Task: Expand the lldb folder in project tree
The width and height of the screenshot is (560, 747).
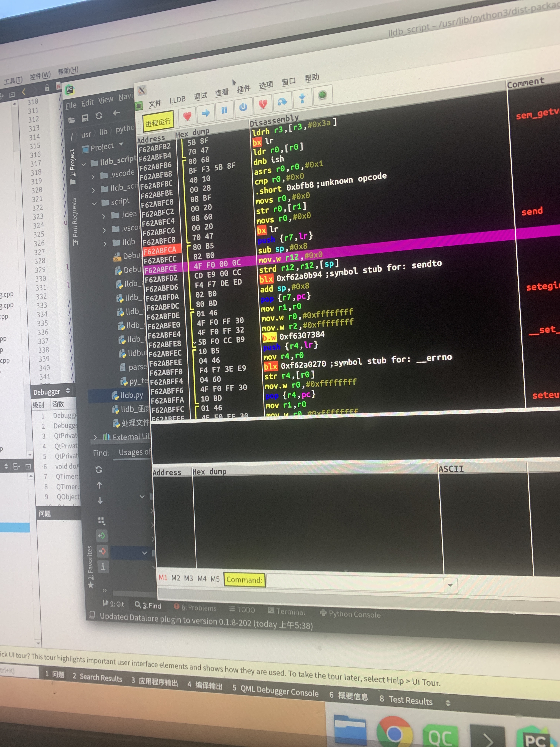Action: click(105, 243)
